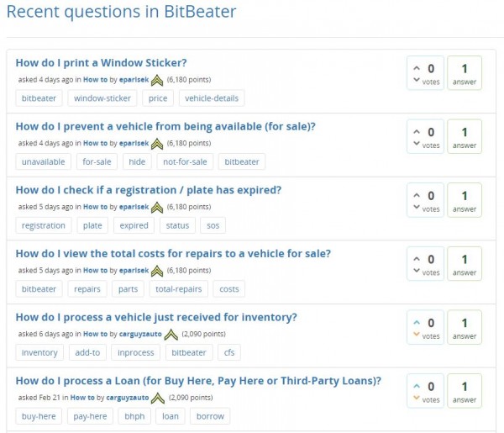Viewport: 504px width, 433px height.
Task: Click the 'total-repairs' tag
Action: point(178,288)
